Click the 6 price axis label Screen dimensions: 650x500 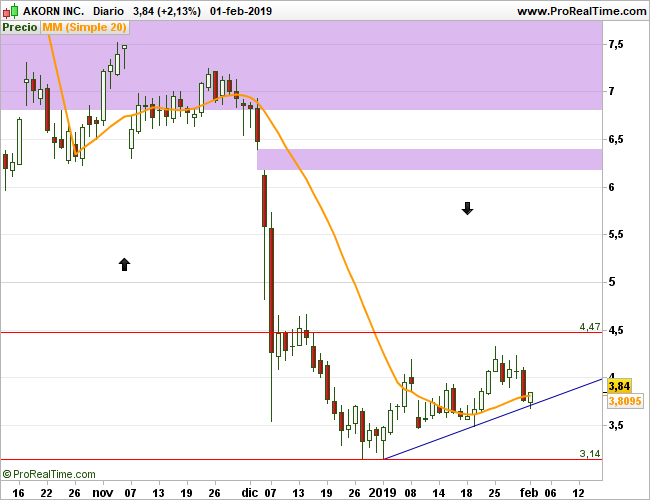click(x=611, y=187)
